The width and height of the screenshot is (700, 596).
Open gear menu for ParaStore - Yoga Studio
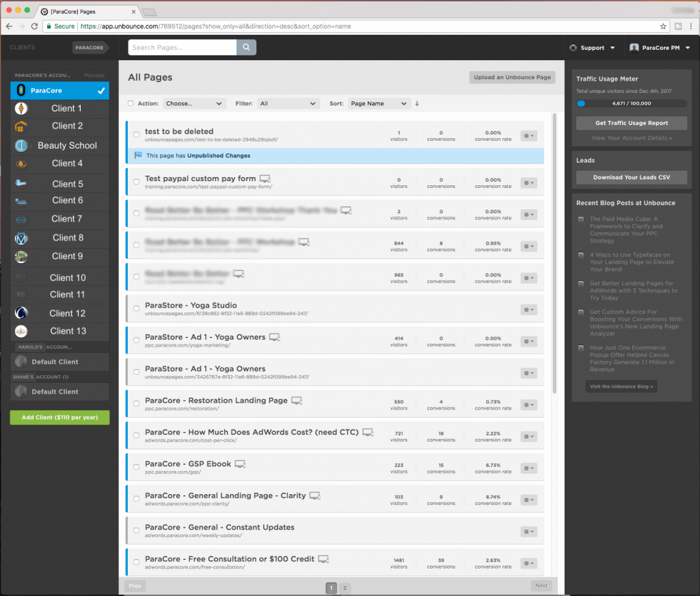(x=528, y=310)
